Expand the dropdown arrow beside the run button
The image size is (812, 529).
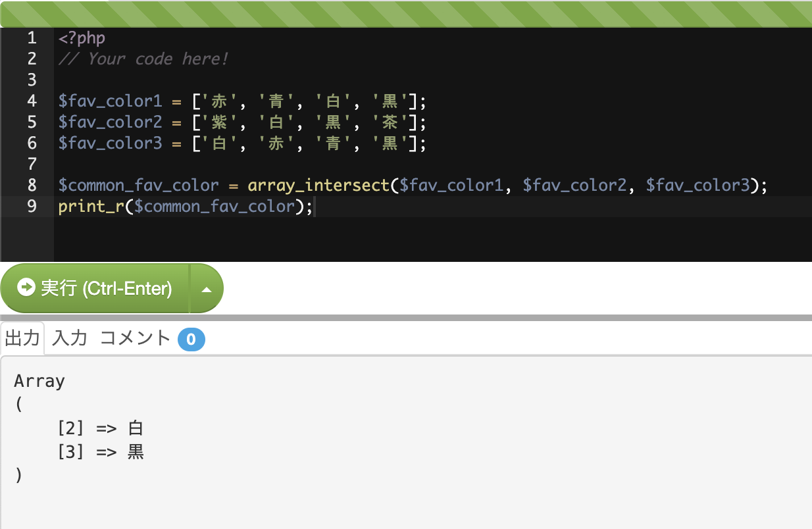pyautogui.click(x=206, y=289)
